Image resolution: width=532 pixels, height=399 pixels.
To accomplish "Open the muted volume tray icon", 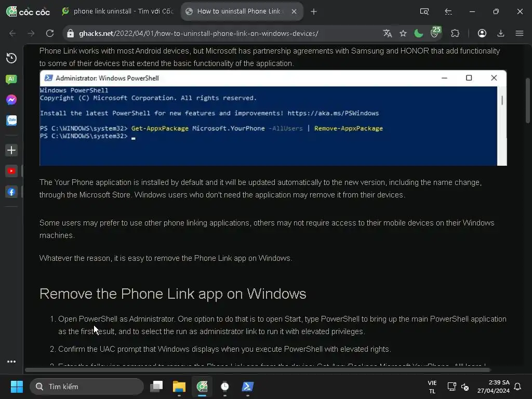I will click(465, 387).
